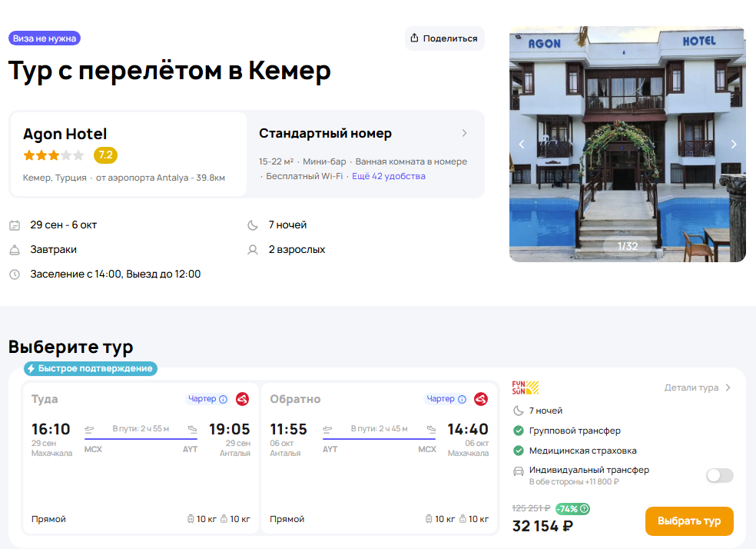Click the Поделиться share button
Image resolution: width=756 pixels, height=549 pixels.
[x=445, y=38]
